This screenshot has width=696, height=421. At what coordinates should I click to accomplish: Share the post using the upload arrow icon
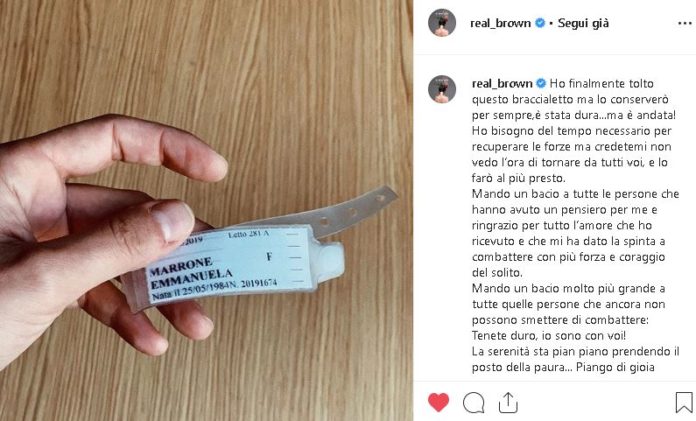pyautogui.click(x=508, y=402)
